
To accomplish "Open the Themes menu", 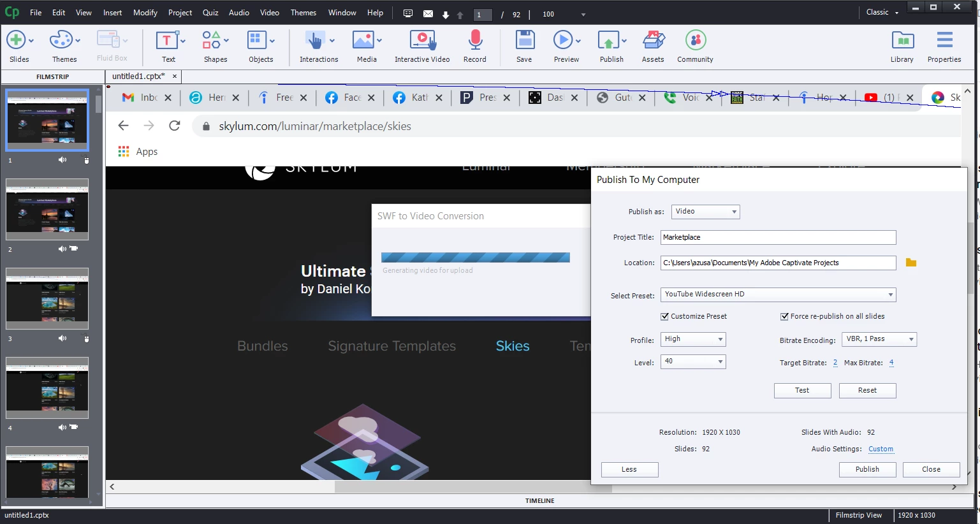I will 304,12.
